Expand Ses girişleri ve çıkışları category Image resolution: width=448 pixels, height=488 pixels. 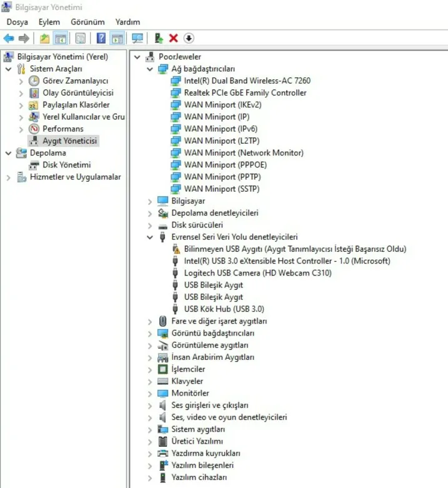(x=150, y=406)
